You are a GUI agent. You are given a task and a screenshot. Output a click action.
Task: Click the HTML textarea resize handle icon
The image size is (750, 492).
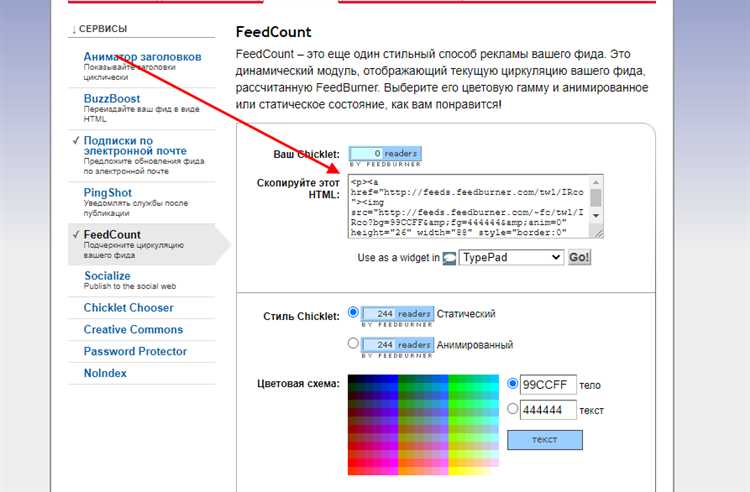coord(597,233)
